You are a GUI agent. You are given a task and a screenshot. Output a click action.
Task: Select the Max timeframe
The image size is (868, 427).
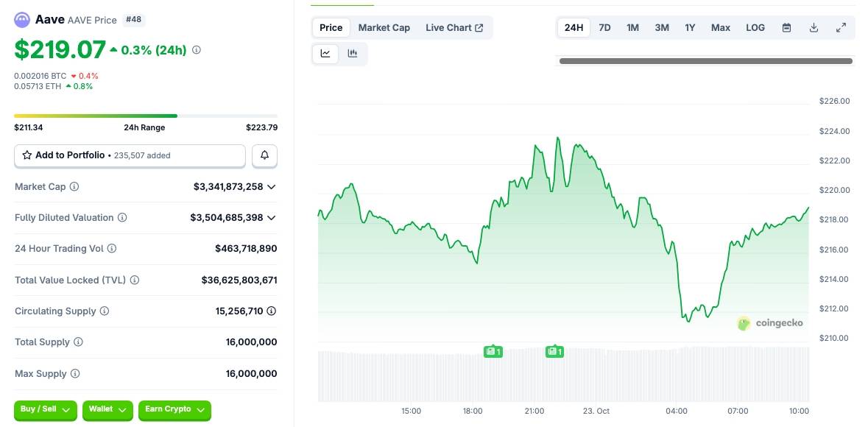(720, 27)
